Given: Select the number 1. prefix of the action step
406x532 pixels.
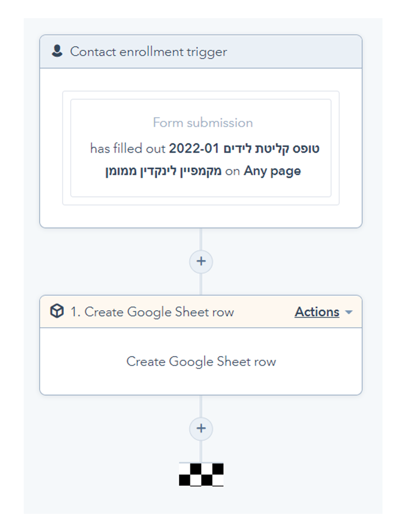Looking at the screenshot, I should point(75,312).
